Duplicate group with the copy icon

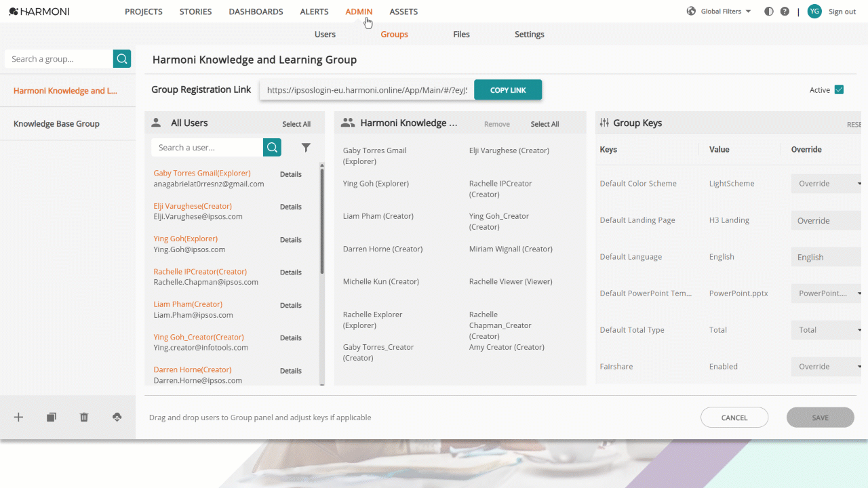tap(51, 418)
